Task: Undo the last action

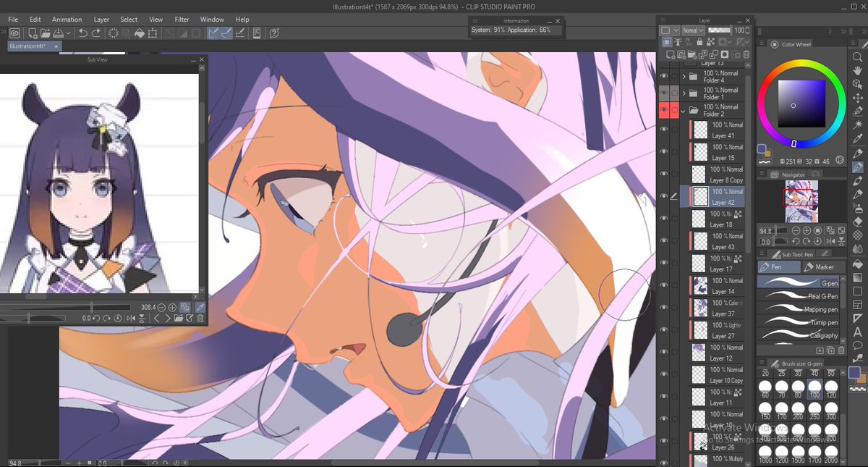Action: [83, 33]
